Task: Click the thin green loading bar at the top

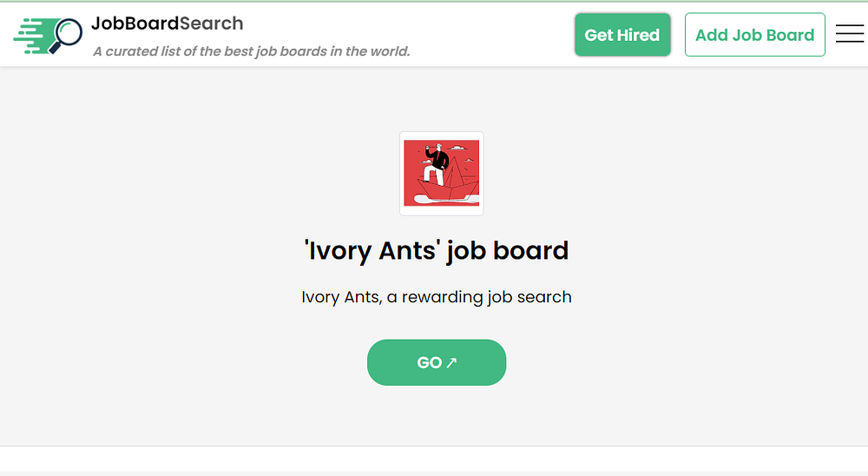Action: [x=434, y=1]
